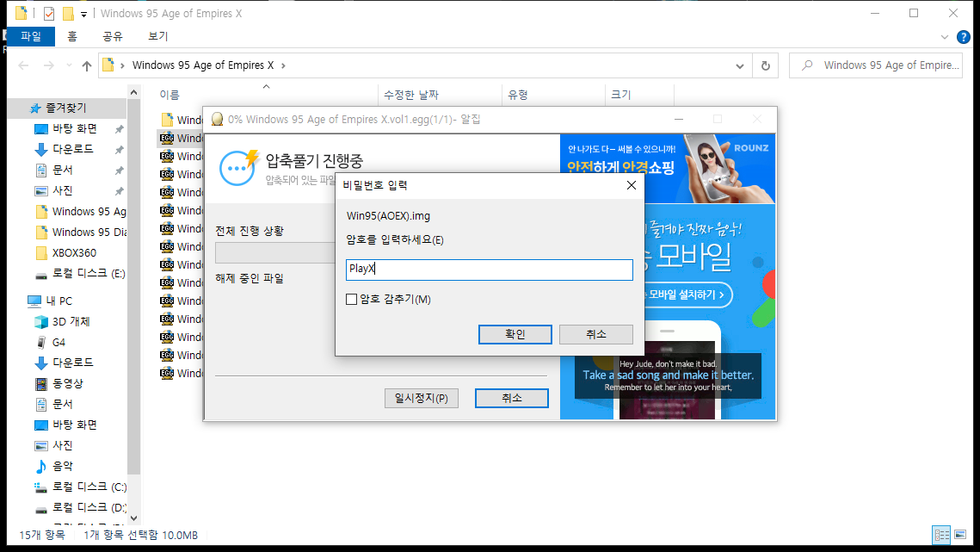Open the 파일 ribbon tab
Viewport: 980px width, 552px height.
[31, 36]
